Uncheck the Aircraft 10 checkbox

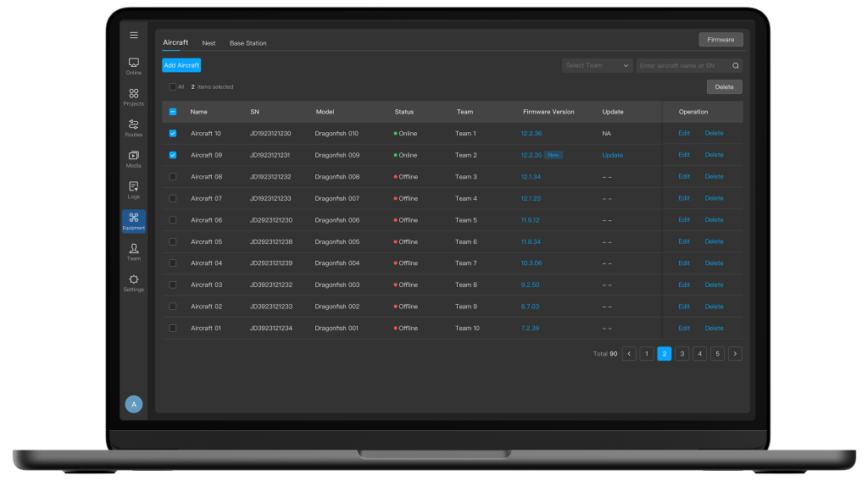coord(173,134)
